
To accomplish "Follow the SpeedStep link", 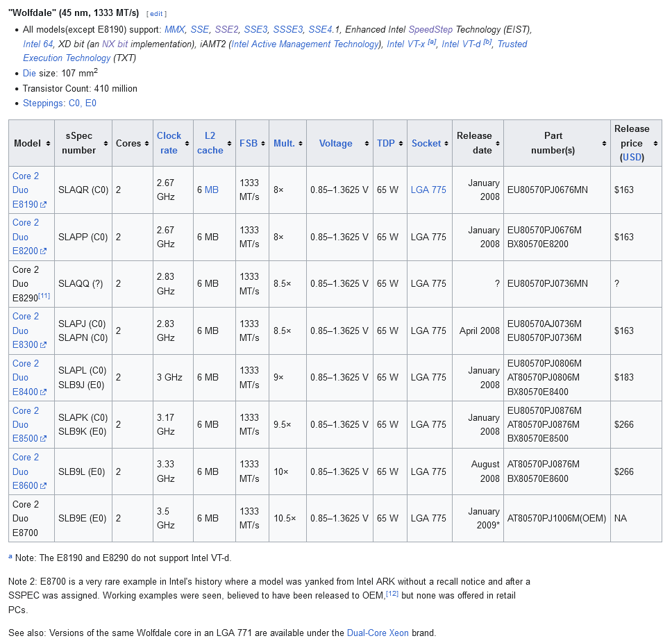I will point(430,30).
